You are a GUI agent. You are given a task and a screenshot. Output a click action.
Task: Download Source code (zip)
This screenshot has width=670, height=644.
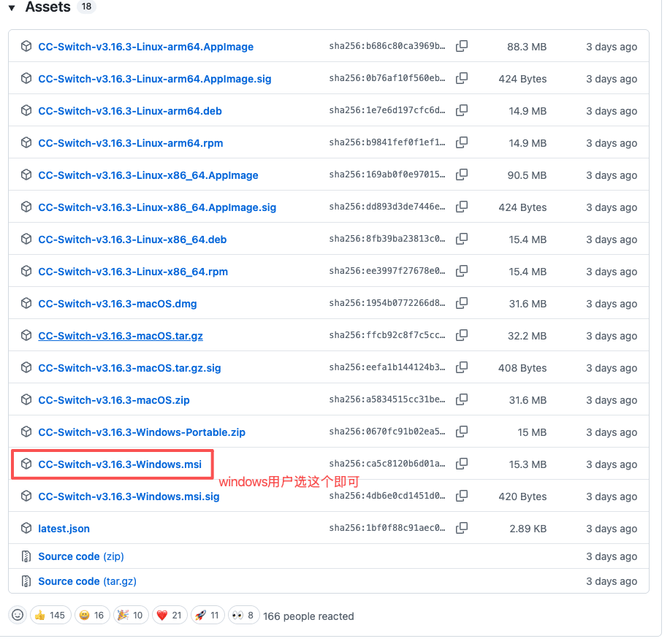[x=81, y=557]
